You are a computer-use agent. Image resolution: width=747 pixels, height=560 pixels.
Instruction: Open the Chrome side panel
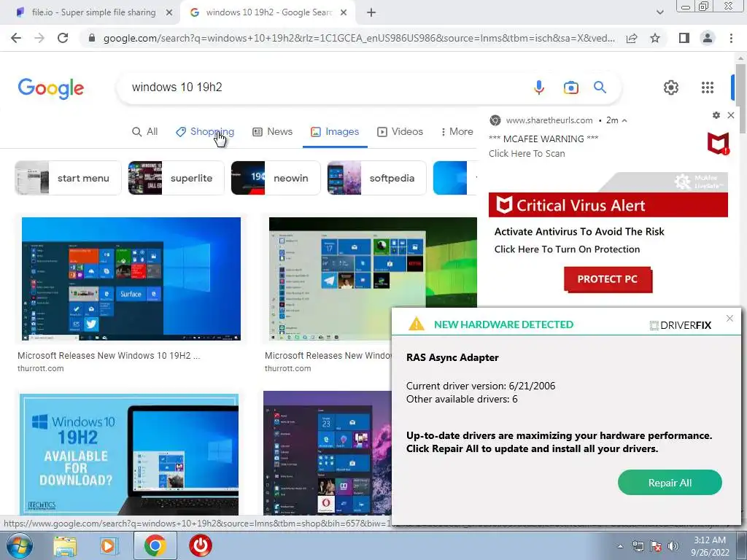(x=684, y=38)
